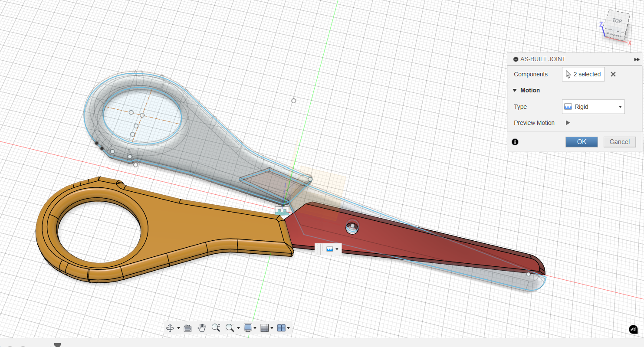Select the Orbit navigation tool
644x347 pixels.
170,328
